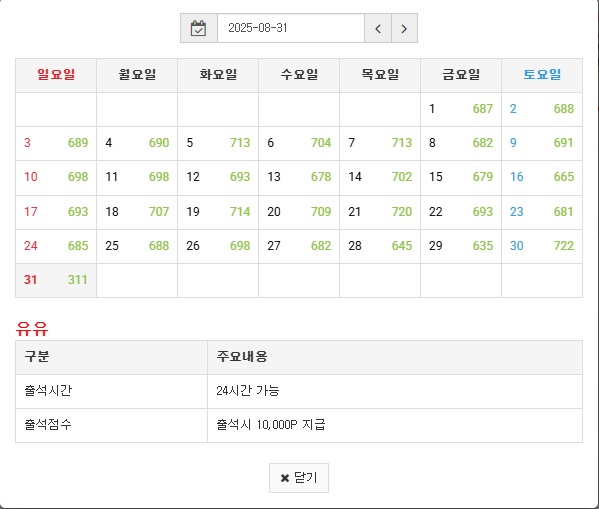Click attendance count 645 on day 28

pyautogui.click(x=402, y=246)
